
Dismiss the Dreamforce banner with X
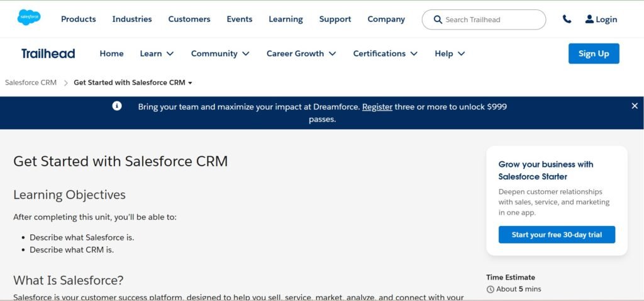(x=635, y=106)
